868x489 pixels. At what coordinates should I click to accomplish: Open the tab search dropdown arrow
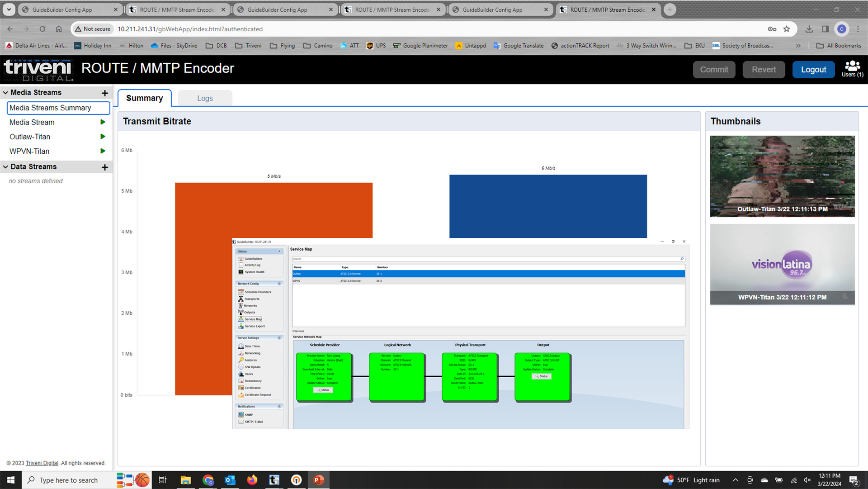pos(9,9)
